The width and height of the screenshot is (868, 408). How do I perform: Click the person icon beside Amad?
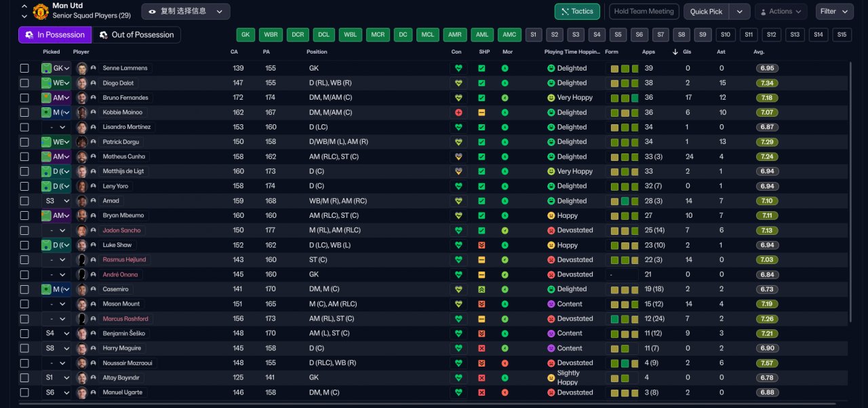tap(93, 201)
